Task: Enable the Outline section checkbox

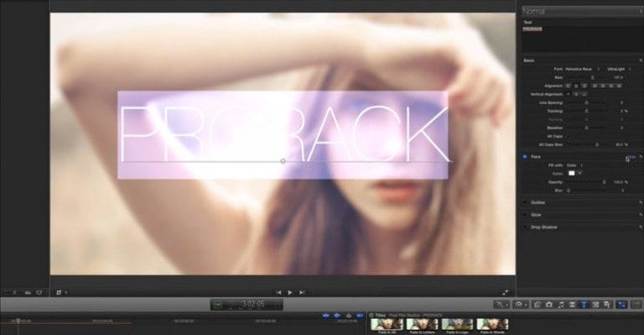Action: coord(525,202)
